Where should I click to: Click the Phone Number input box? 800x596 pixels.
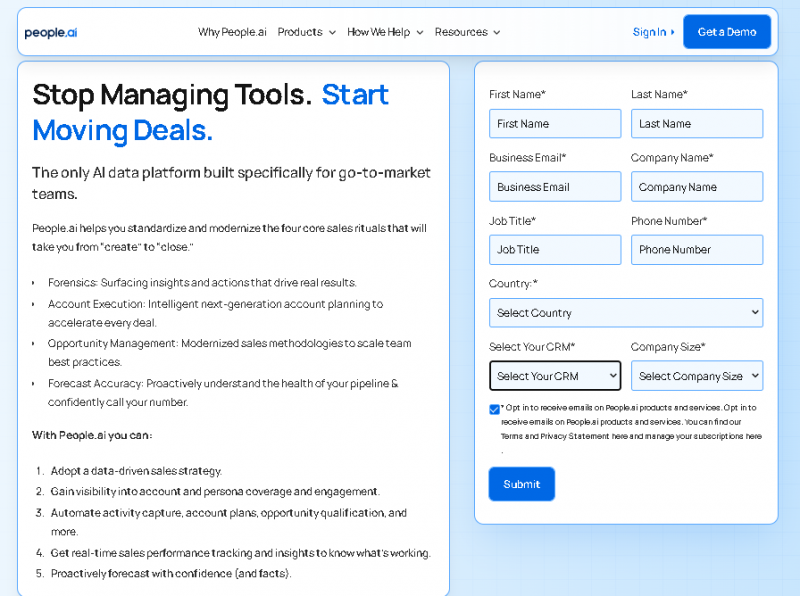pos(696,250)
